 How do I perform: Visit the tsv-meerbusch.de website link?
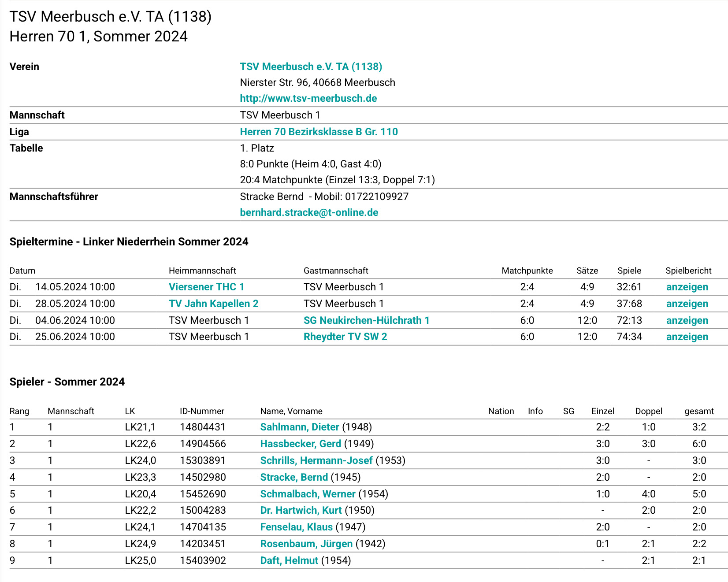pos(308,98)
